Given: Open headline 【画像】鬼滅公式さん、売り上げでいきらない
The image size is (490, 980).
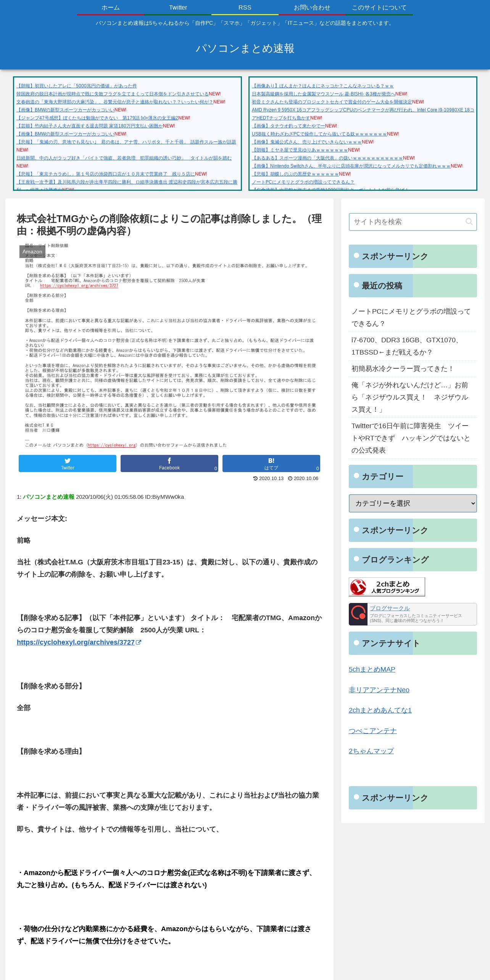Looking at the screenshot, I should (x=307, y=142).
